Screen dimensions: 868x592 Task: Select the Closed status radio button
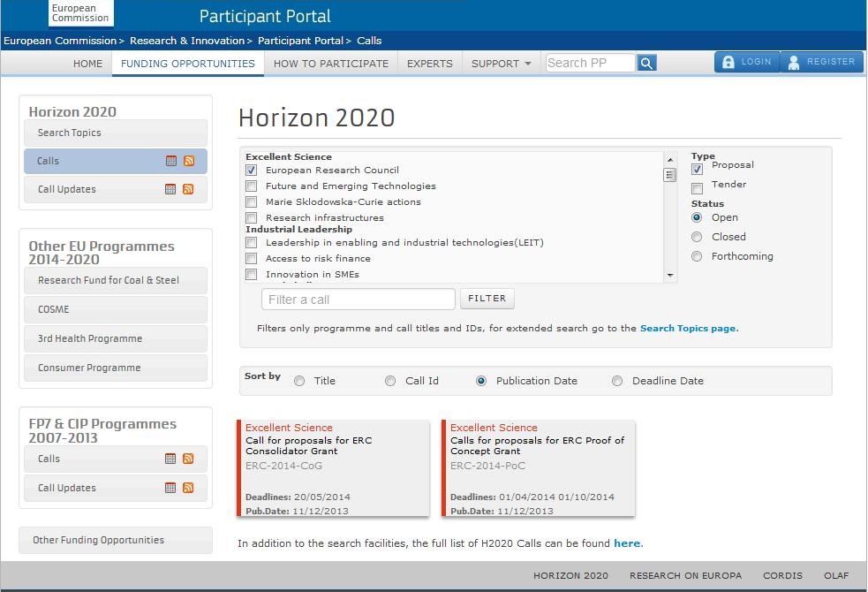coord(697,237)
